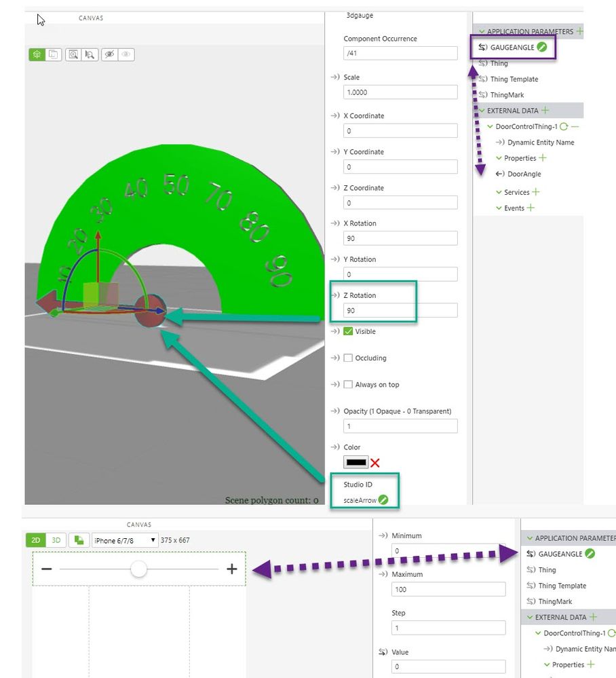This screenshot has width=616, height=678.
Task: Collapse the lower APPLICATION PARAMETERS section
Action: (x=530, y=538)
